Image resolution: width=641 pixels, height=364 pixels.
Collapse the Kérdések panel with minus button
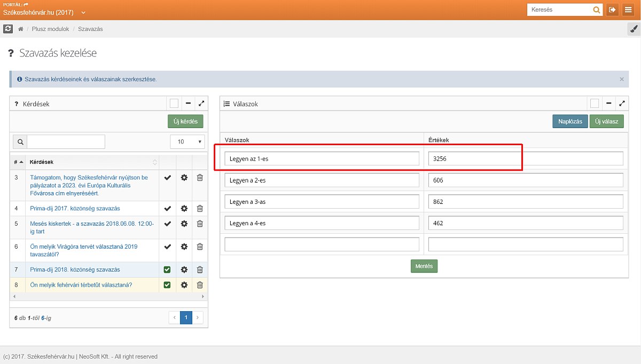tap(188, 104)
